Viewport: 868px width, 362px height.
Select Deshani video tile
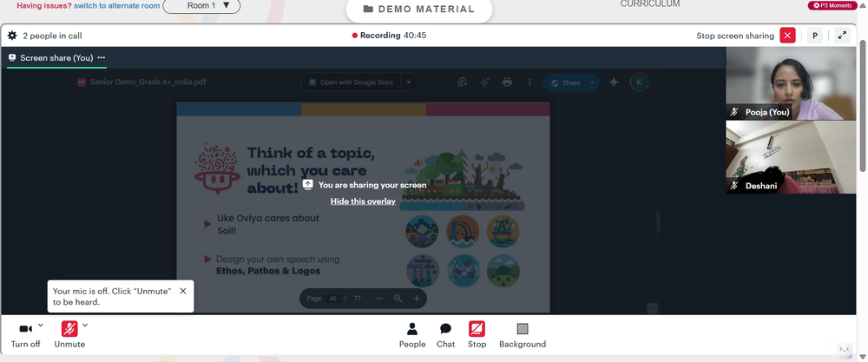(791, 157)
